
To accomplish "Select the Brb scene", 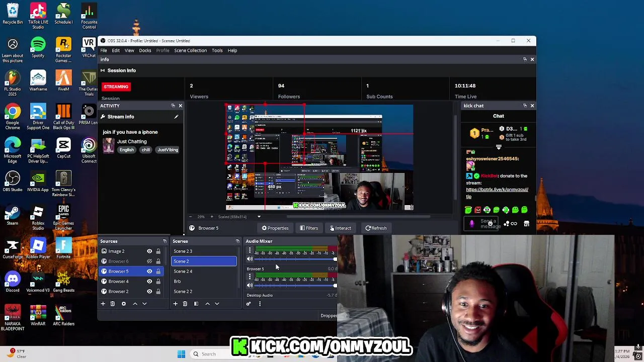I will 204,282.
